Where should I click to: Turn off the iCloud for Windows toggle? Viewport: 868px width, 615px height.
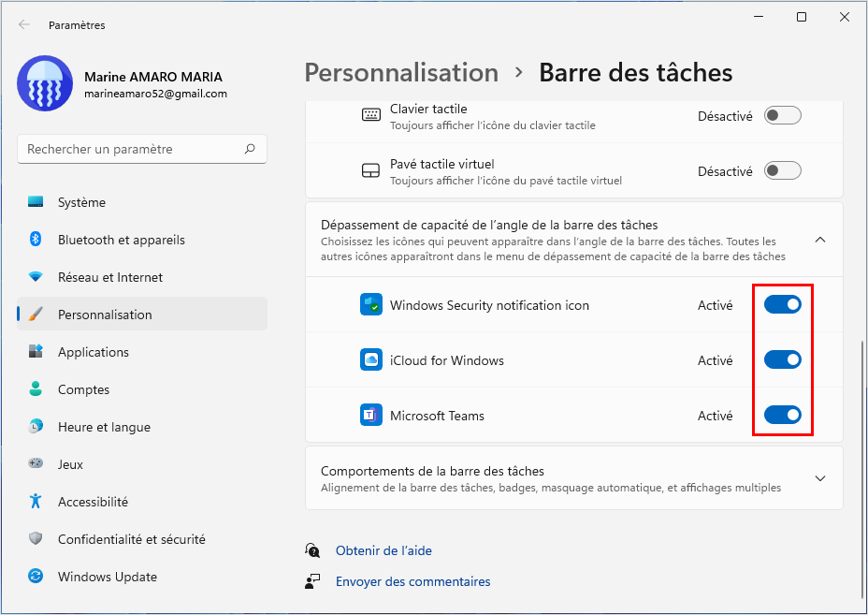pos(782,359)
